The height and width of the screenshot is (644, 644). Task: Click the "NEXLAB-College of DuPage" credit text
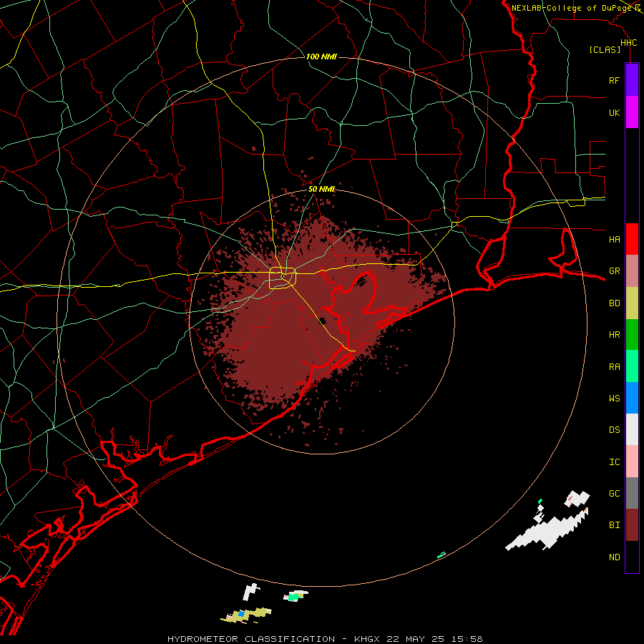pyautogui.click(x=572, y=8)
